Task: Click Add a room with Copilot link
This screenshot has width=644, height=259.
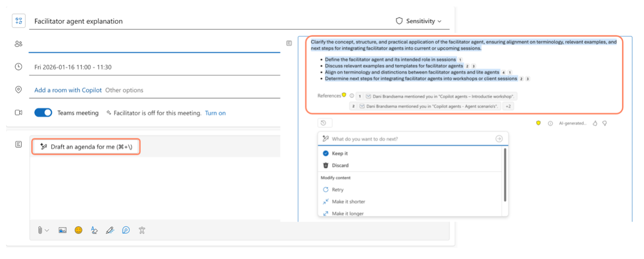Action: (x=68, y=90)
